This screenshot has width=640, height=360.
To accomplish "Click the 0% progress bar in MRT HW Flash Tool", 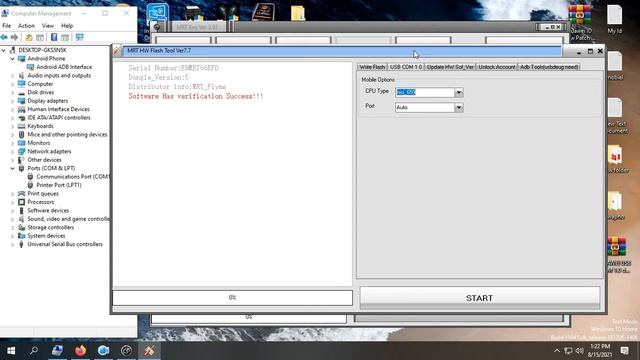I will click(x=232, y=298).
